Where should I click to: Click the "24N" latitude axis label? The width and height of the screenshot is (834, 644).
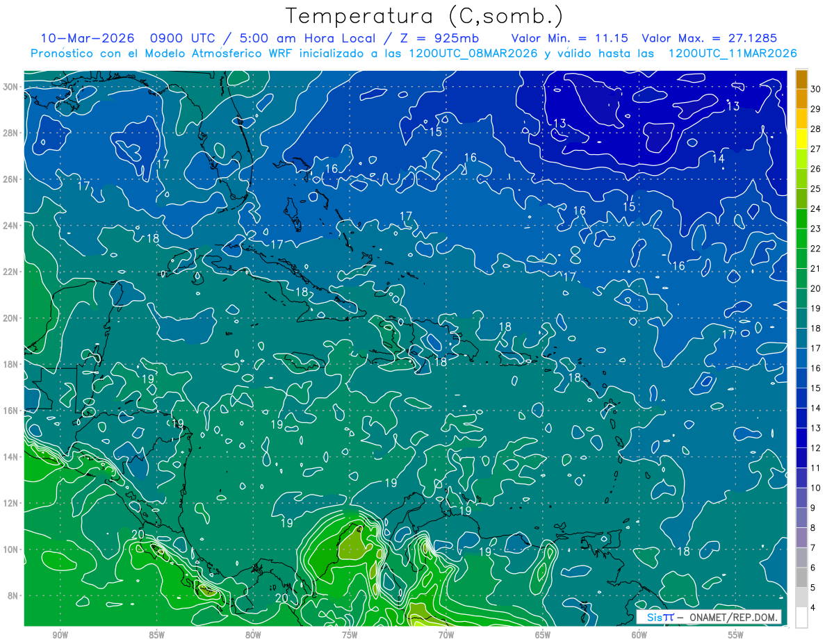point(12,226)
